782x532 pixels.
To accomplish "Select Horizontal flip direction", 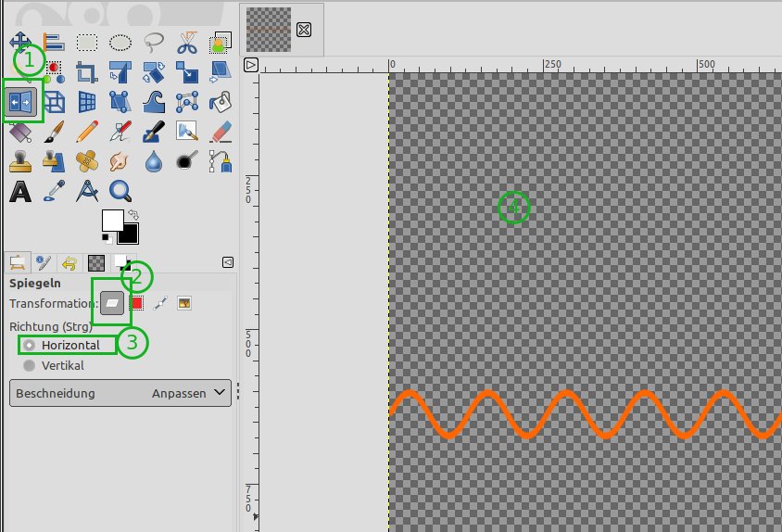I will (x=62, y=345).
